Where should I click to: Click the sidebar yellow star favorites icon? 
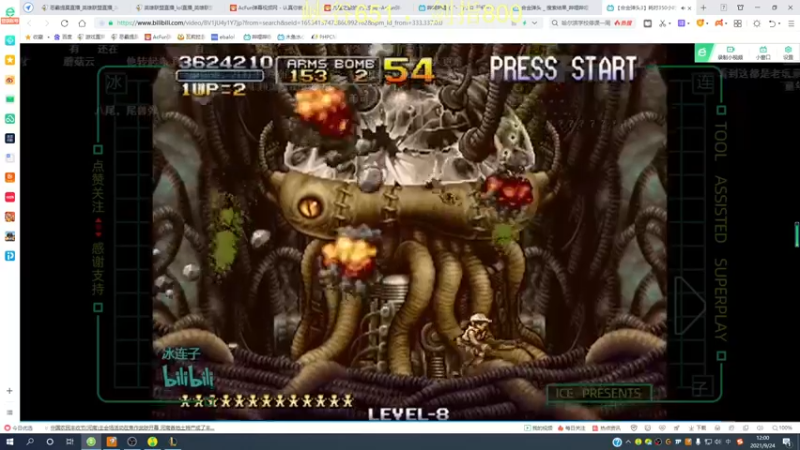click(10, 60)
